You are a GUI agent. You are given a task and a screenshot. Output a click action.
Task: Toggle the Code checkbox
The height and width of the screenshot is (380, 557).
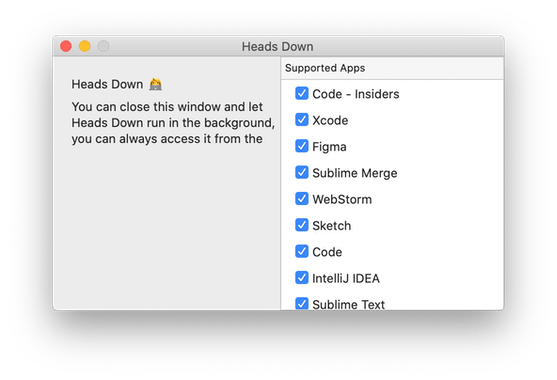[x=302, y=251]
